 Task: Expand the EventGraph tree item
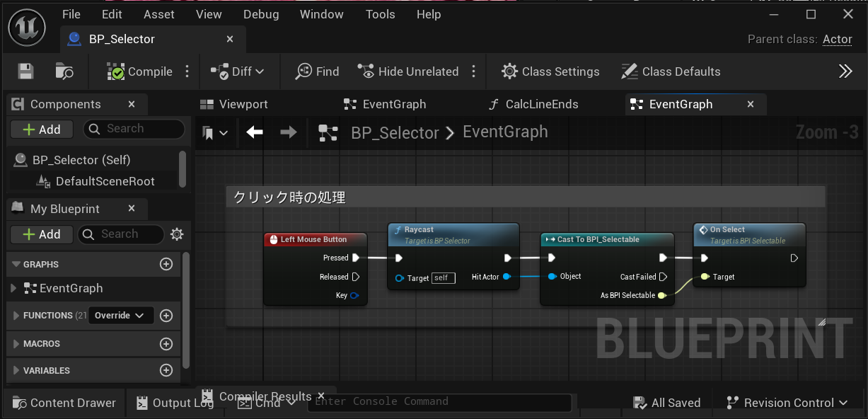13,288
